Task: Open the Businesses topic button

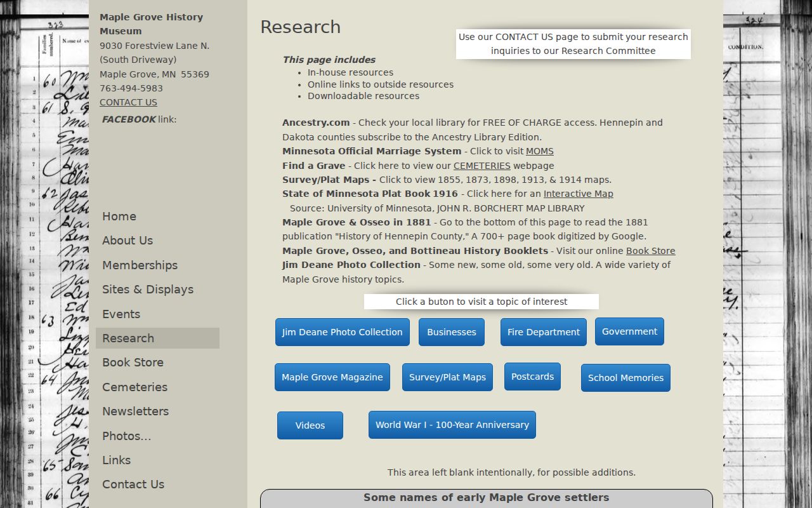Action: [x=452, y=332]
